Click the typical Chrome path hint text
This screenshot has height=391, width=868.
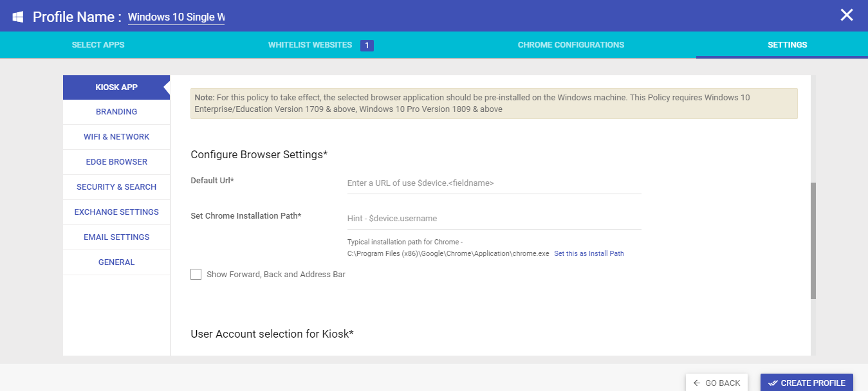click(x=448, y=248)
